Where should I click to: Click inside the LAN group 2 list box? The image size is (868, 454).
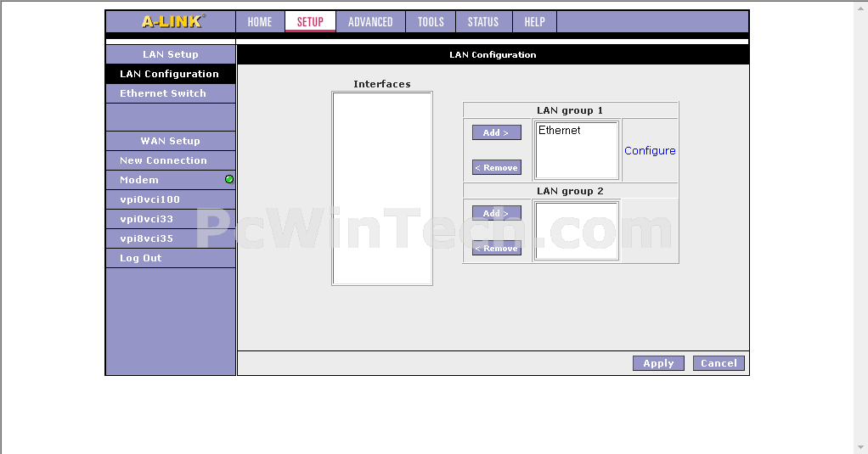[577, 231]
